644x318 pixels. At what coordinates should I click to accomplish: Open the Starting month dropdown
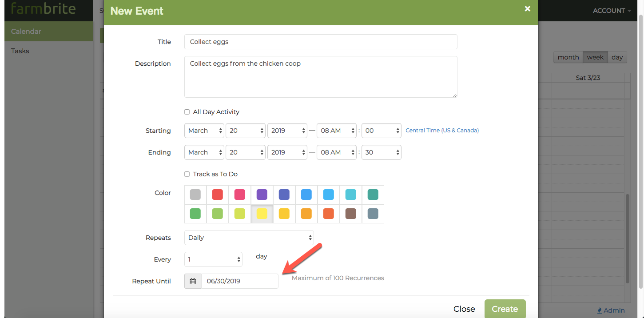click(x=204, y=131)
